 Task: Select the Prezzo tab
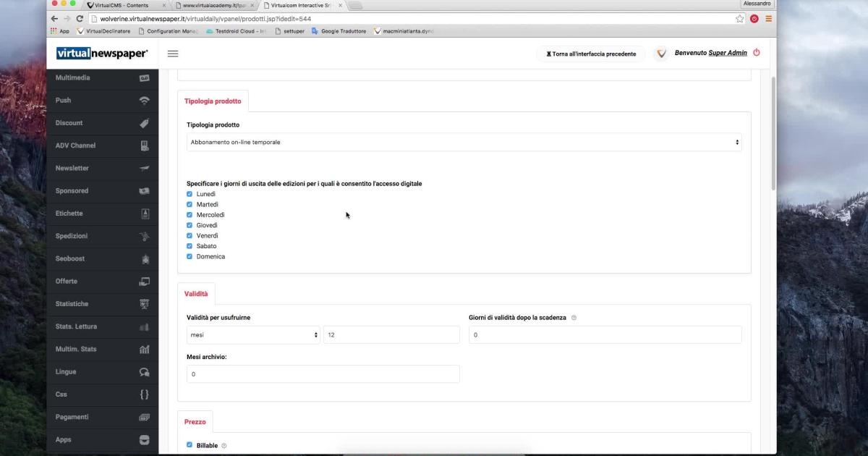pos(195,422)
